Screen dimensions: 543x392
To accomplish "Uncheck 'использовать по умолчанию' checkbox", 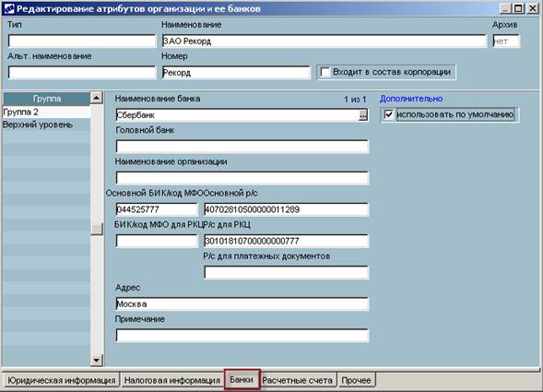I will [x=388, y=114].
